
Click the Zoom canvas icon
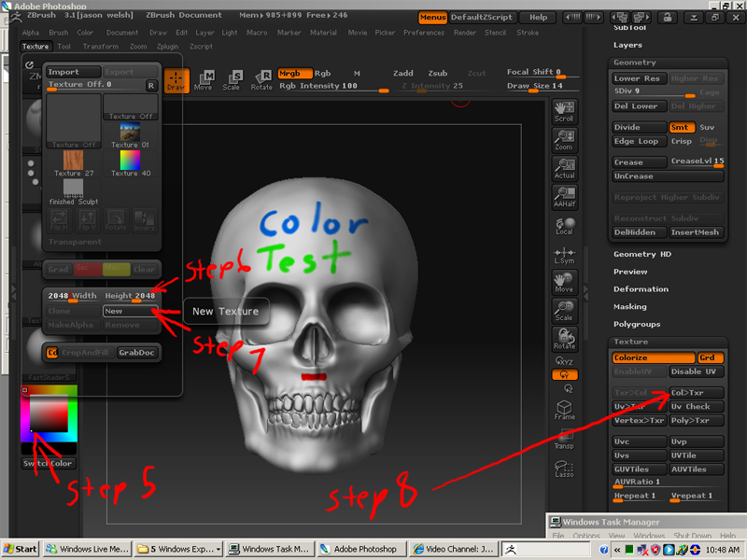(x=565, y=140)
